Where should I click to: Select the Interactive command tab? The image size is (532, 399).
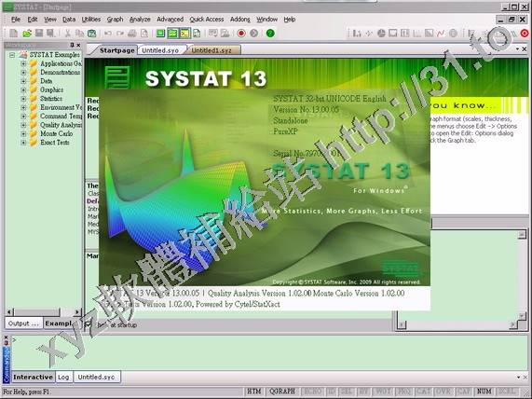(33, 377)
